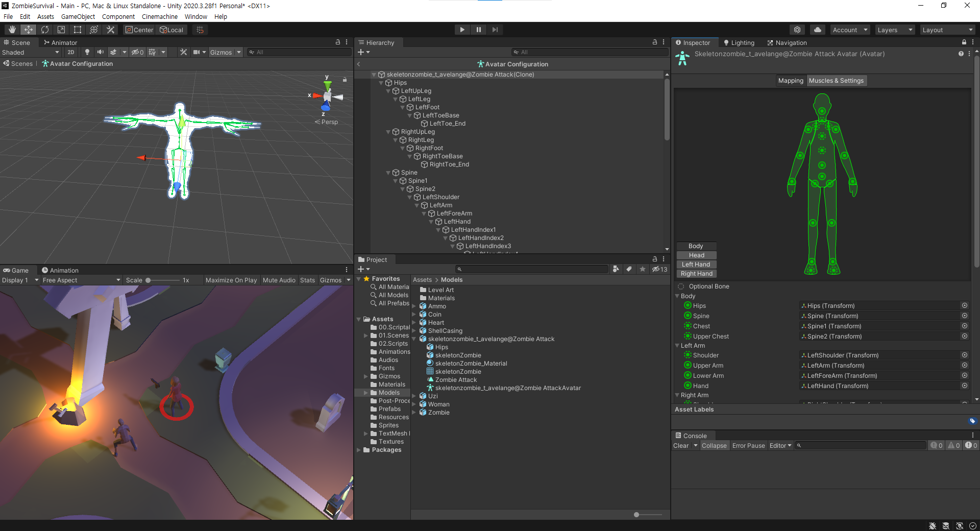Save search favorite star in Project panel
Screen dimensions: 980x531
[643, 269]
